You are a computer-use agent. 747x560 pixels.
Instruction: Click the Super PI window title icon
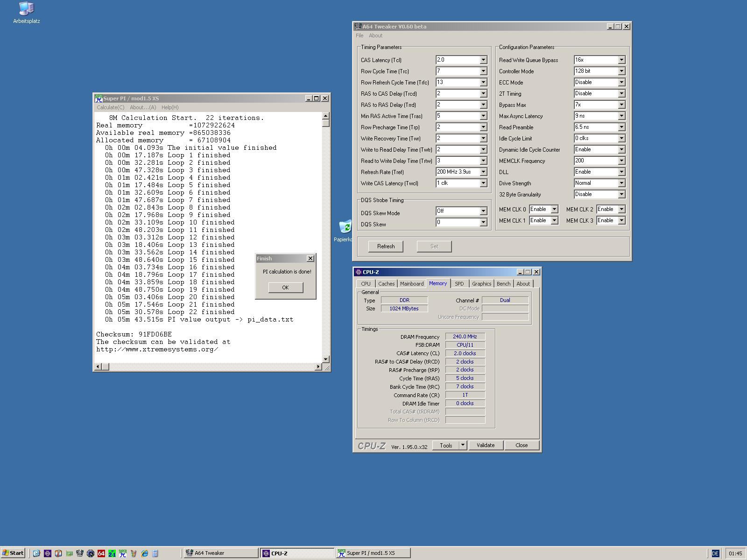pyautogui.click(x=99, y=98)
